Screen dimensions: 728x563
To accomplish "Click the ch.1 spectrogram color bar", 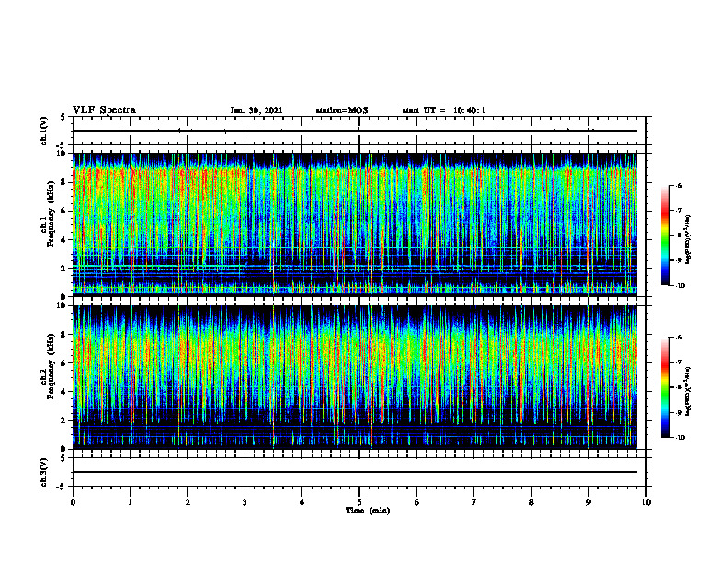I will [x=665, y=236].
